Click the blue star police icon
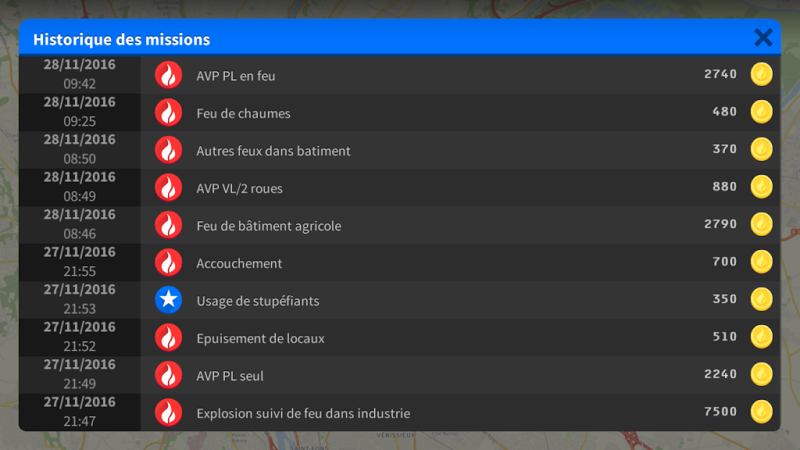 tap(169, 300)
